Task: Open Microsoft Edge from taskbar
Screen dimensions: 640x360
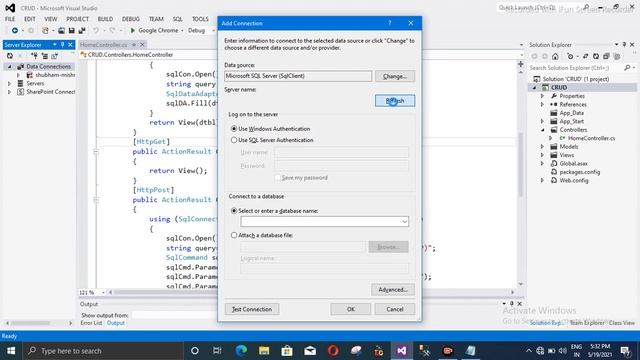Action: 241,351
